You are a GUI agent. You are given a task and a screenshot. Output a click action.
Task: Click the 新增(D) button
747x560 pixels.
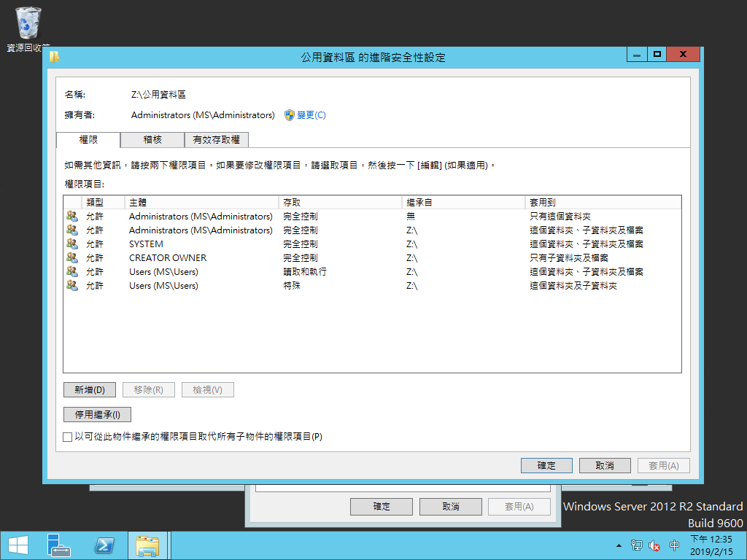pos(90,389)
